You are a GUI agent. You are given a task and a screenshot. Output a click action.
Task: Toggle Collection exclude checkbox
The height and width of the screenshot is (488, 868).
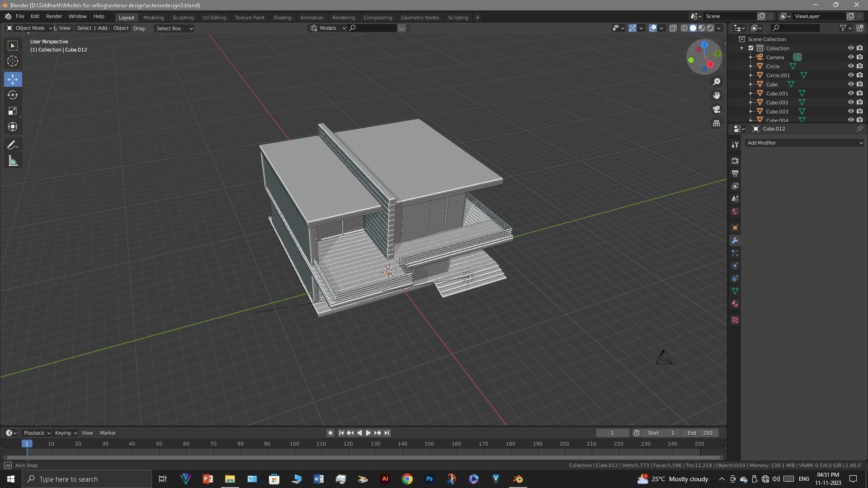coord(751,48)
